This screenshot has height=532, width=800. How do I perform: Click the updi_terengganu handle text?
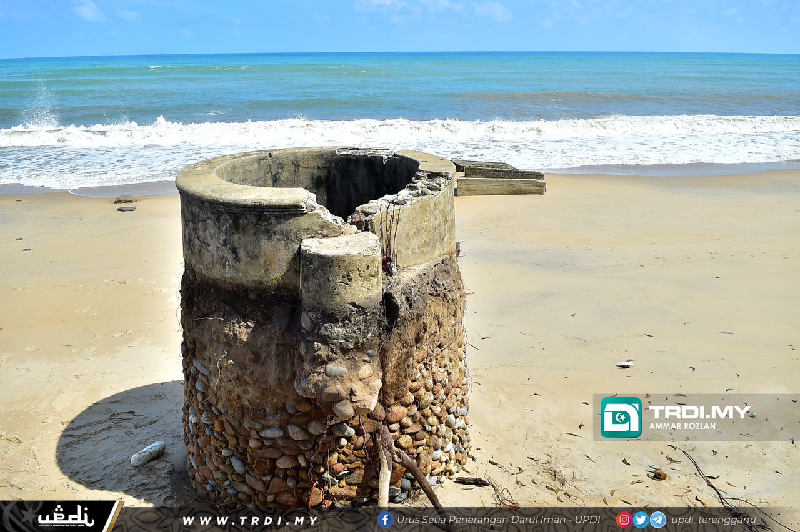click(713, 520)
